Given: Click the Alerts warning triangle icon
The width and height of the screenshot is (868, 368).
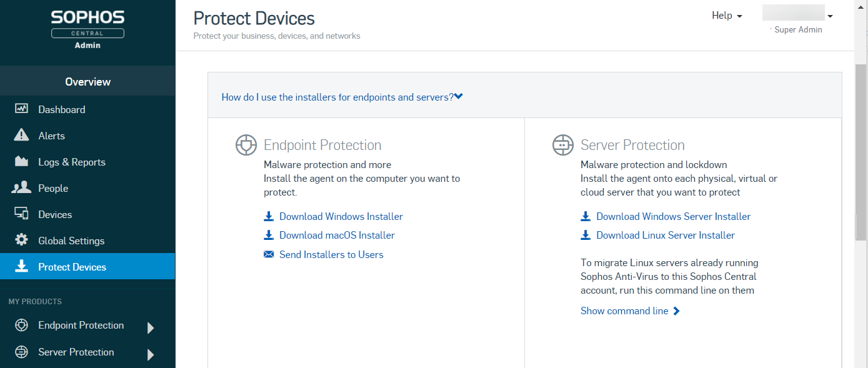Looking at the screenshot, I should (21, 135).
